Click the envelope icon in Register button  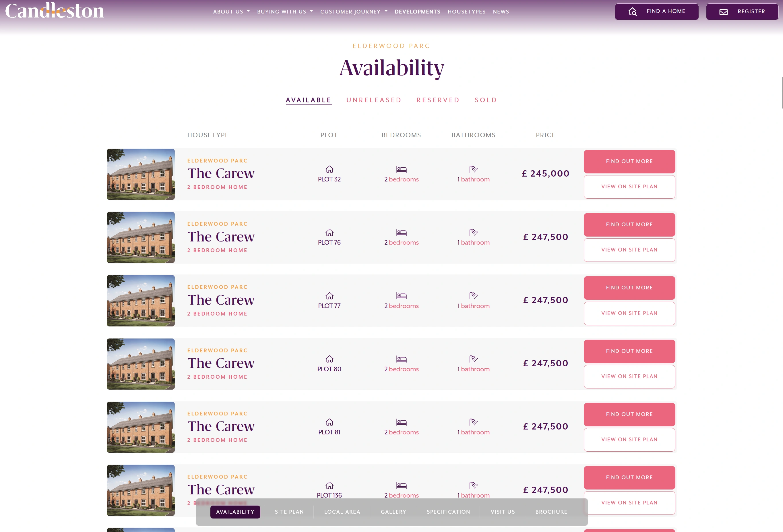tap(723, 11)
